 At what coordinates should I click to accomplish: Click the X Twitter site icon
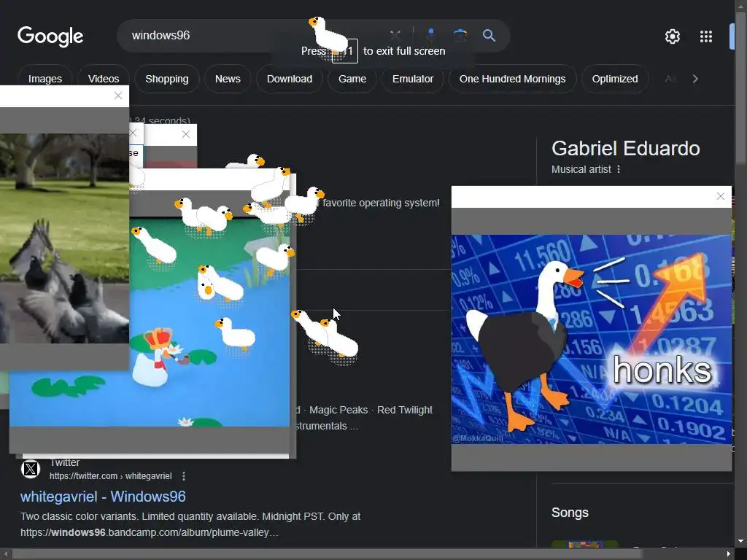[31, 469]
